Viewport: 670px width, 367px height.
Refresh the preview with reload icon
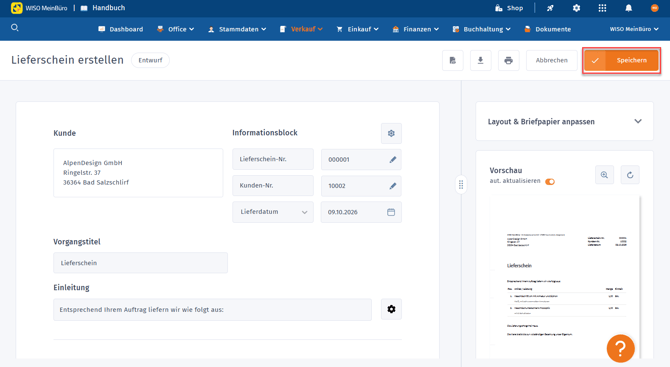[630, 175]
